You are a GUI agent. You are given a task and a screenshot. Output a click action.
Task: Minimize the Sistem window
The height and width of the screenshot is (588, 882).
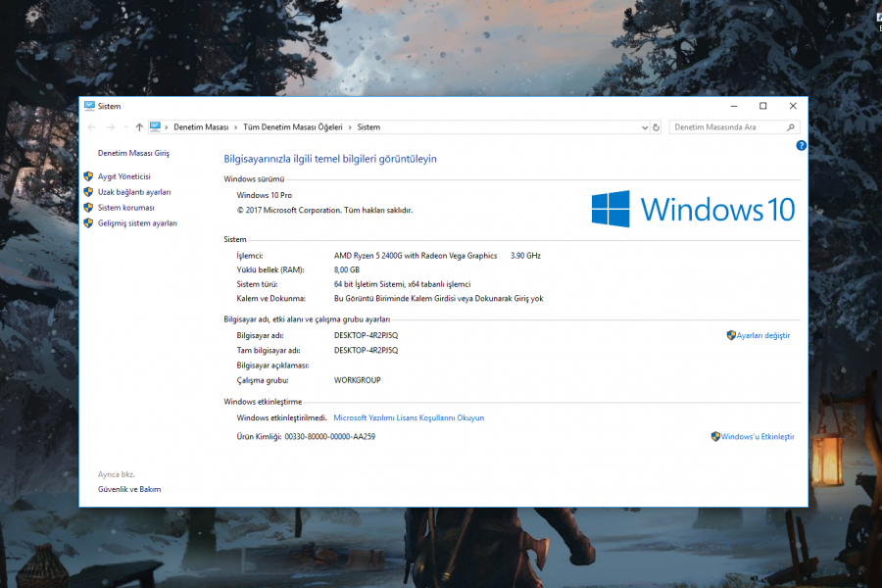point(733,106)
